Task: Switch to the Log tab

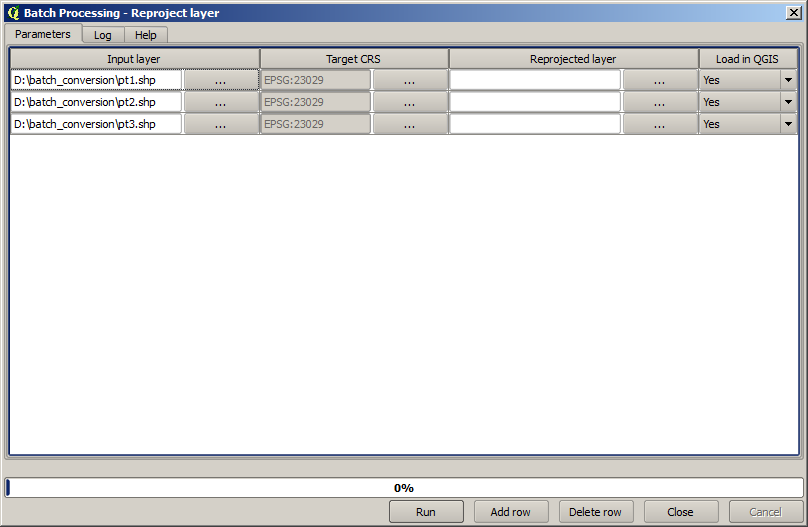Action: tap(103, 35)
